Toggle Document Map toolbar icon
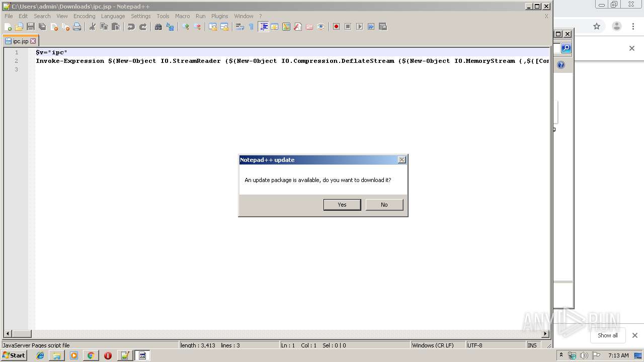The height and width of the screenshot is (362, 644). coord(286,27)
